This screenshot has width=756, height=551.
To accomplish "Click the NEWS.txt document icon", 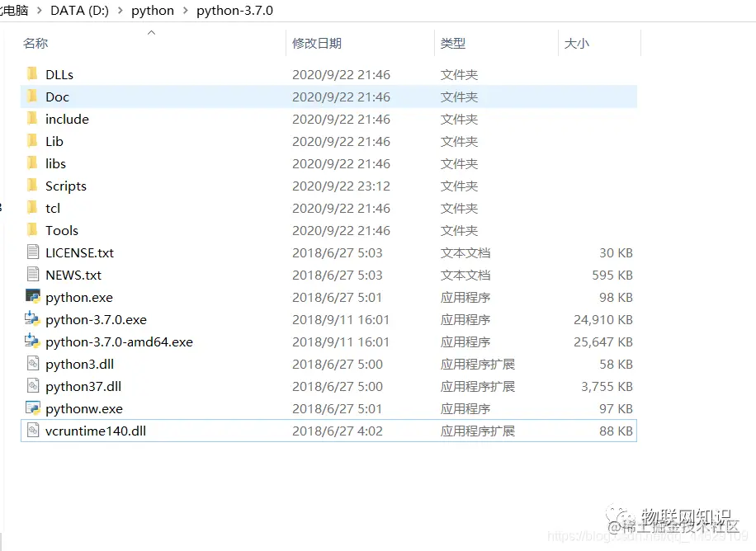I will 33,275.
